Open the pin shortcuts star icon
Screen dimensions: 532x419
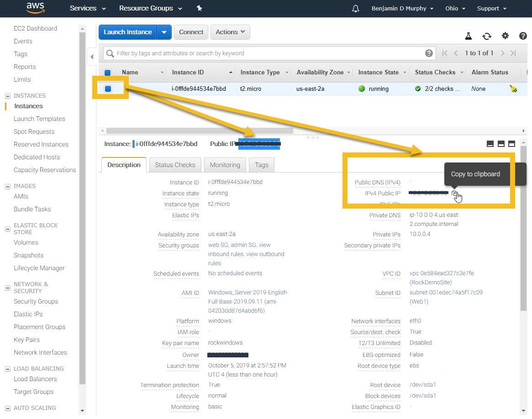coord(200,8)
